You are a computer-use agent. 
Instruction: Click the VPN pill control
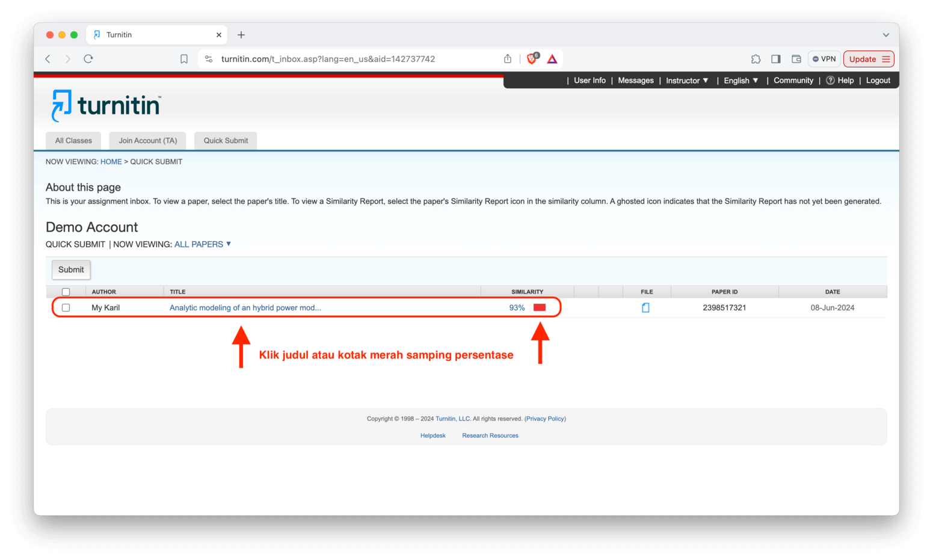[824, 59]
